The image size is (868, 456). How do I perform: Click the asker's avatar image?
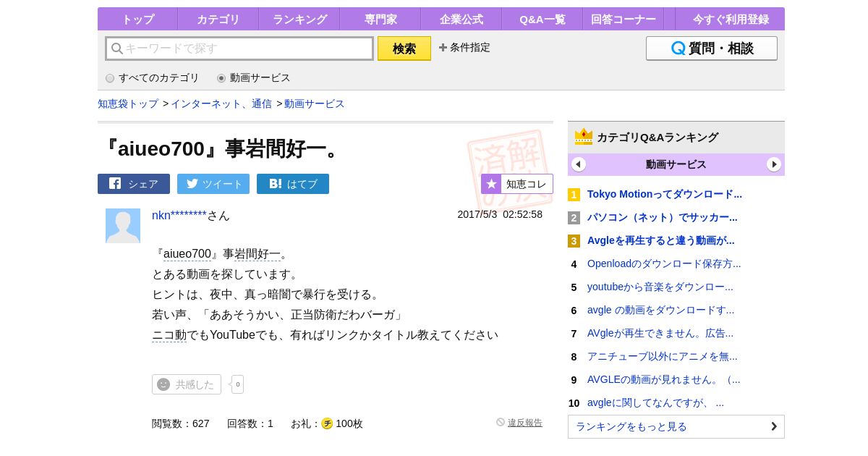pos(123,226)
